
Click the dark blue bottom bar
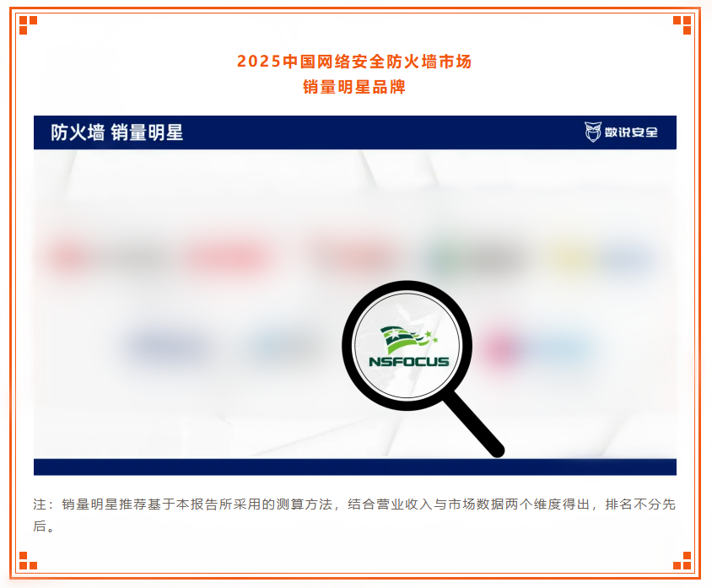[355, 467]
